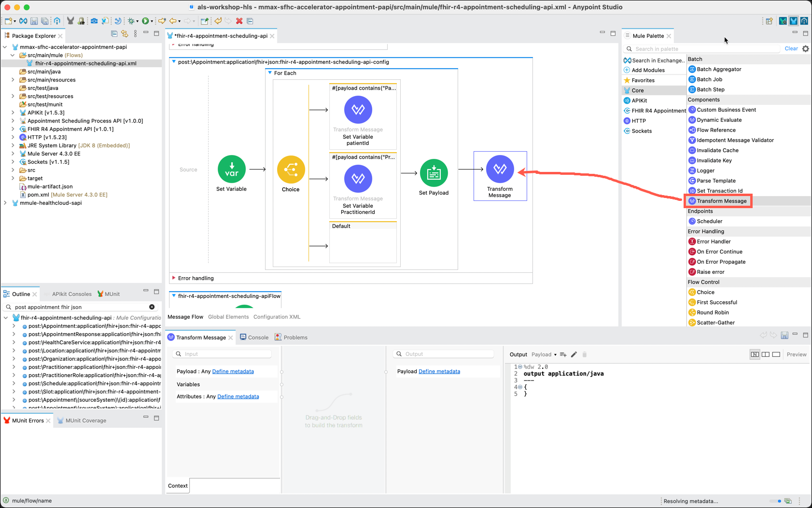
Task: Open the Problems tab
Action: point(291,338)
